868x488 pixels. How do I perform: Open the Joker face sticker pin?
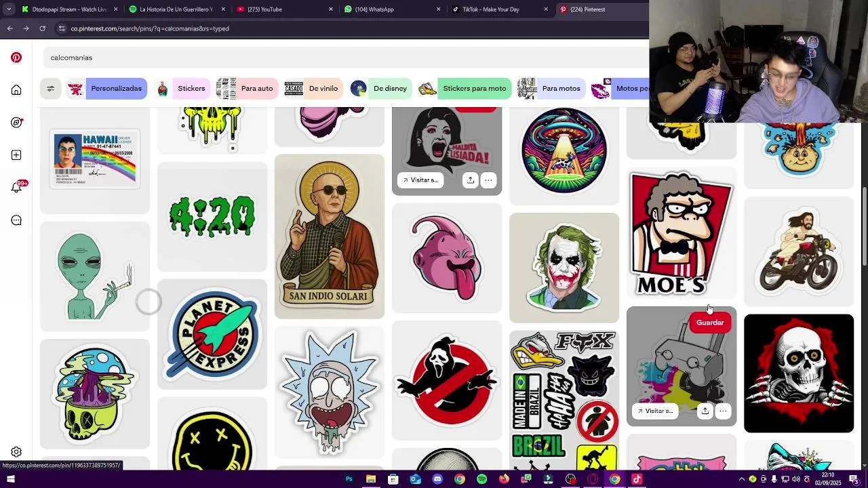click(564, 268)
